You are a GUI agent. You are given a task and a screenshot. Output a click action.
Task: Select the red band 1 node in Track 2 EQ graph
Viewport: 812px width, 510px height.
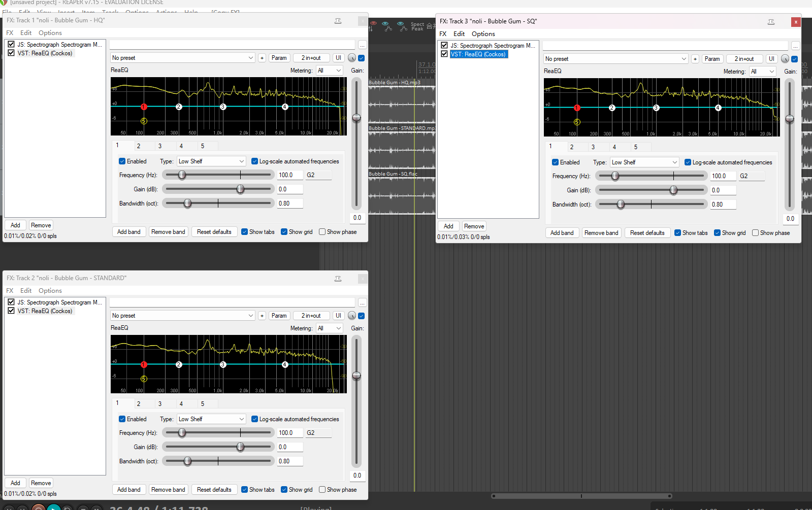[x=144, y=364]
